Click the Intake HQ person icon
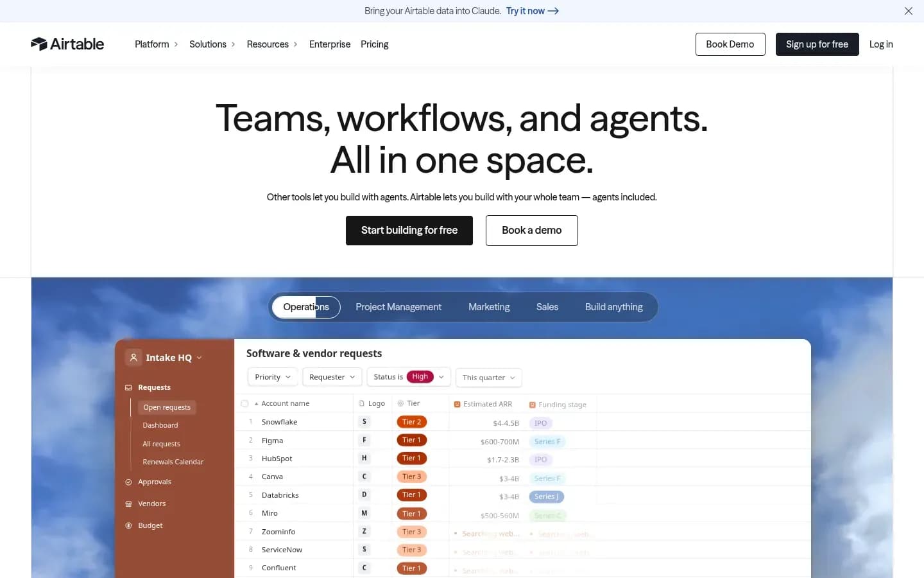Image resolution: width=924 pixels, height=578 pixels. point(133,357)
